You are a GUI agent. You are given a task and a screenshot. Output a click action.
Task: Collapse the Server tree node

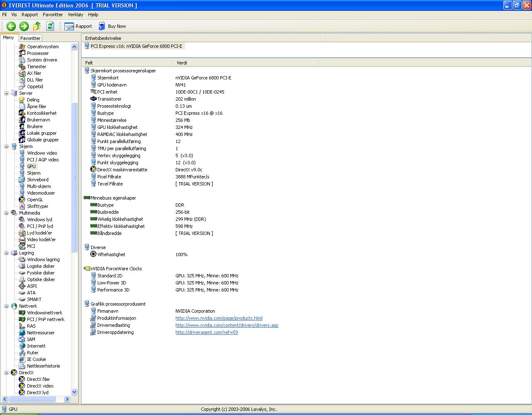[7, 93]
